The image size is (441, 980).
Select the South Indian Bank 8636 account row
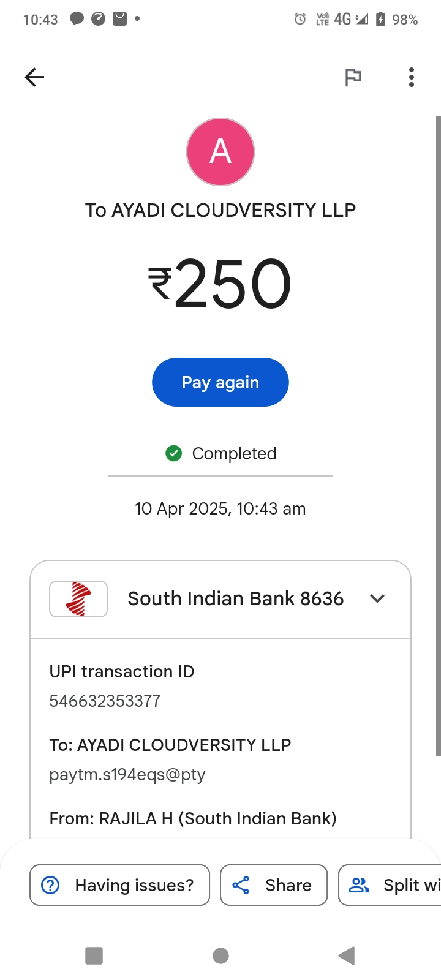point(235,598)
